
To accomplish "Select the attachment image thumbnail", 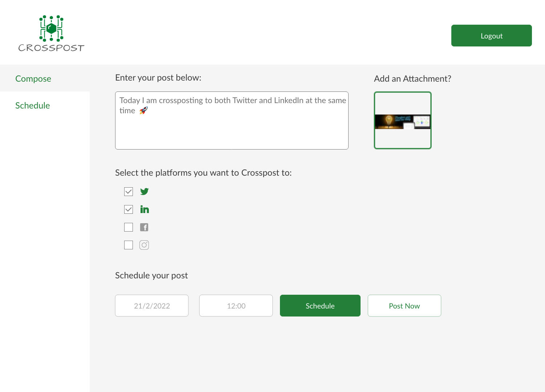I will tap(403, 121).
